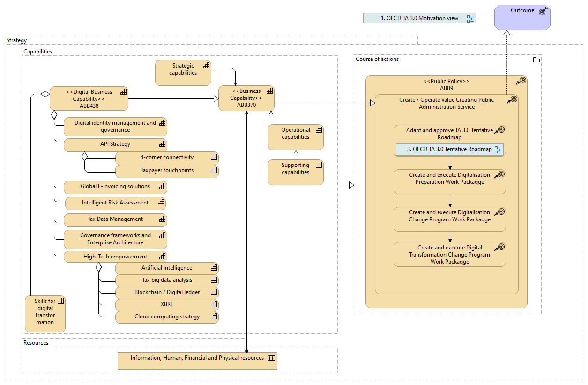
Task: Click the Course of actions group label
Action: click(x=377, y=59)
